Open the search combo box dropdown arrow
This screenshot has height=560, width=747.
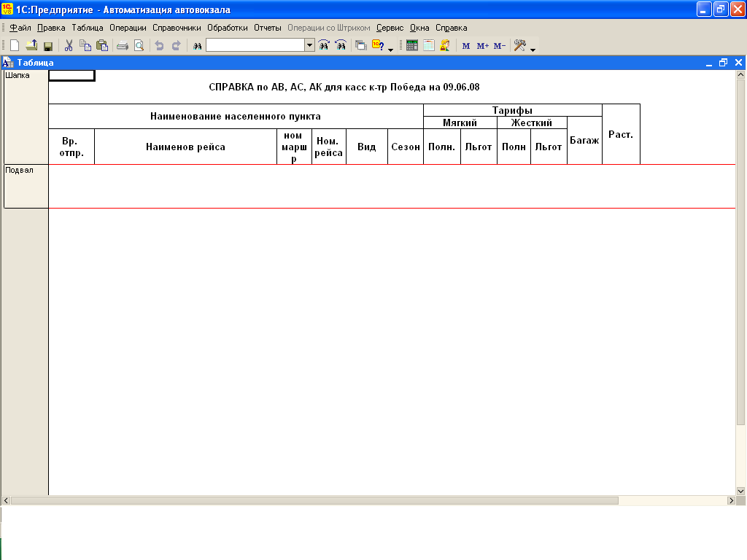coord(309,45)
